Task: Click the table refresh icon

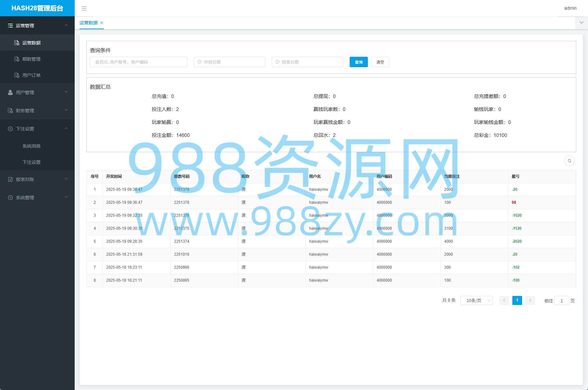Action: (569, 161)
